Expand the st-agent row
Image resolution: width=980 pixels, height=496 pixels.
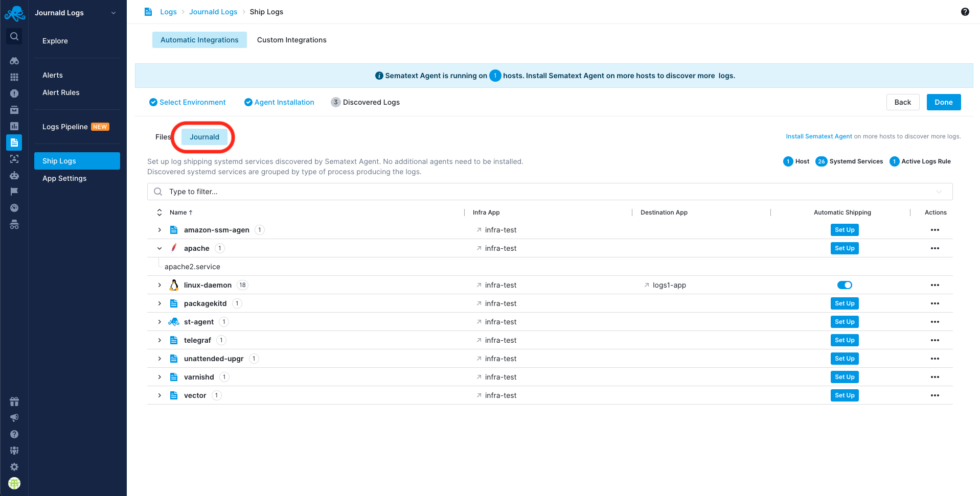[159, 322]
